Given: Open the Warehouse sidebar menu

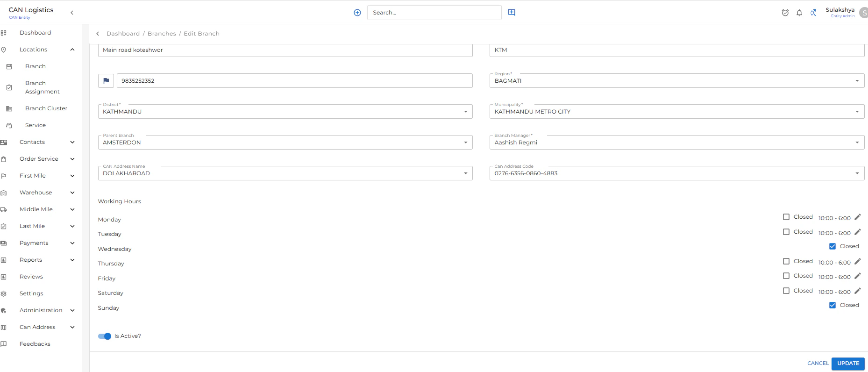Looking at the screenshot, I should point(36,193).
